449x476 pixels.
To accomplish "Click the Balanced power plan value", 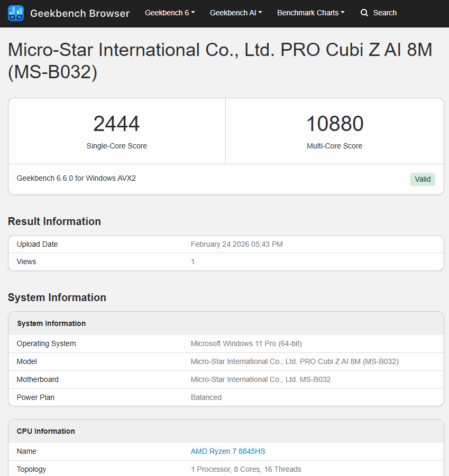I will (206, 397).
